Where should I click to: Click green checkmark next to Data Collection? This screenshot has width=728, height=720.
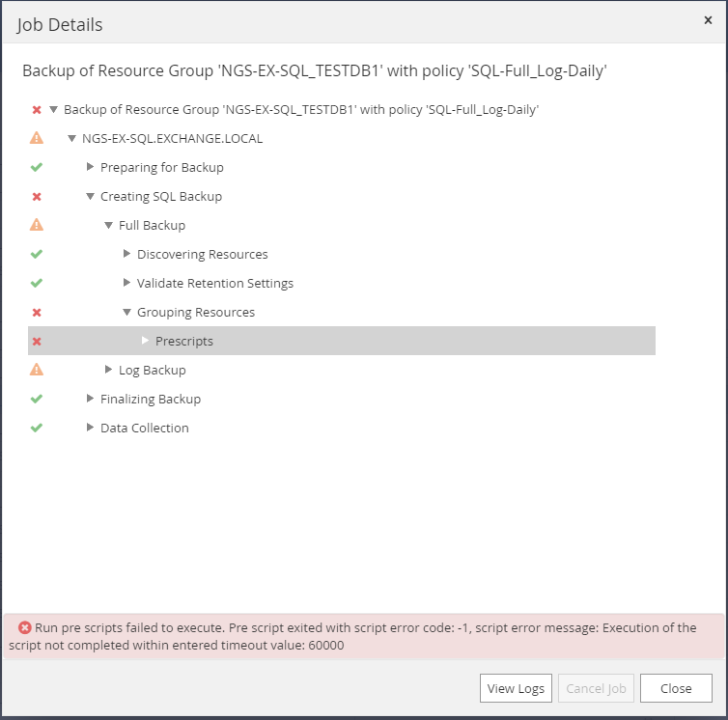37,429
